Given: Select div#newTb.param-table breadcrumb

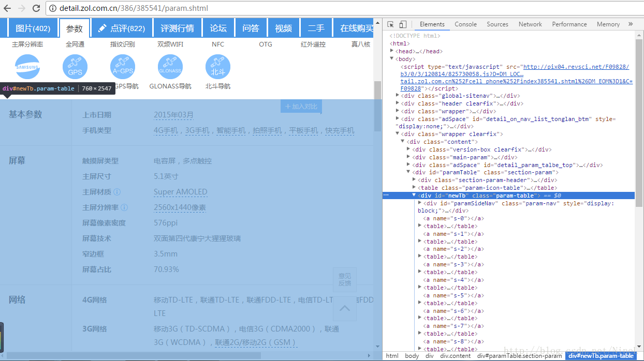Looking at the screenshot, I should tap(601, 356).
